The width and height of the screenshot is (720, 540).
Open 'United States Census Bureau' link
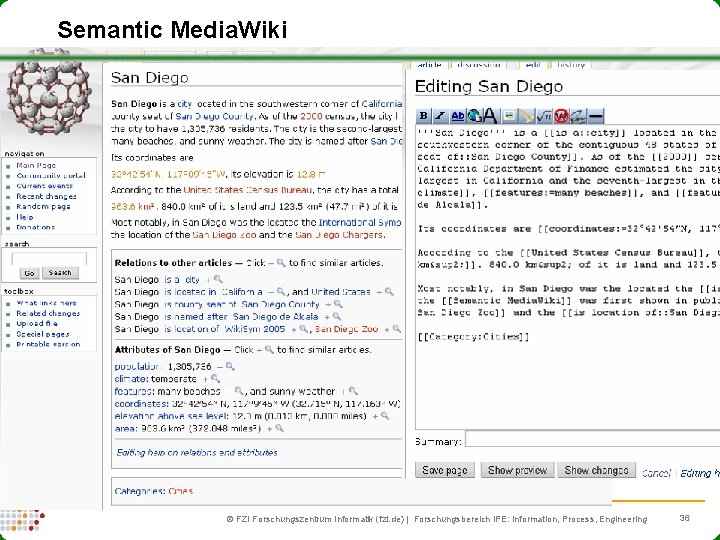click(x=248, y=190)
